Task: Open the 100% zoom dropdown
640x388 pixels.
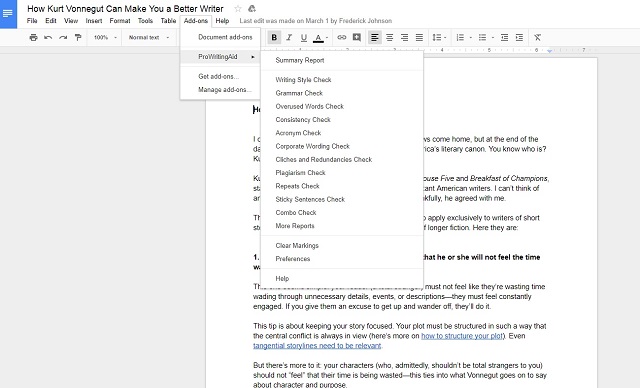Action: tap(105, 38)
